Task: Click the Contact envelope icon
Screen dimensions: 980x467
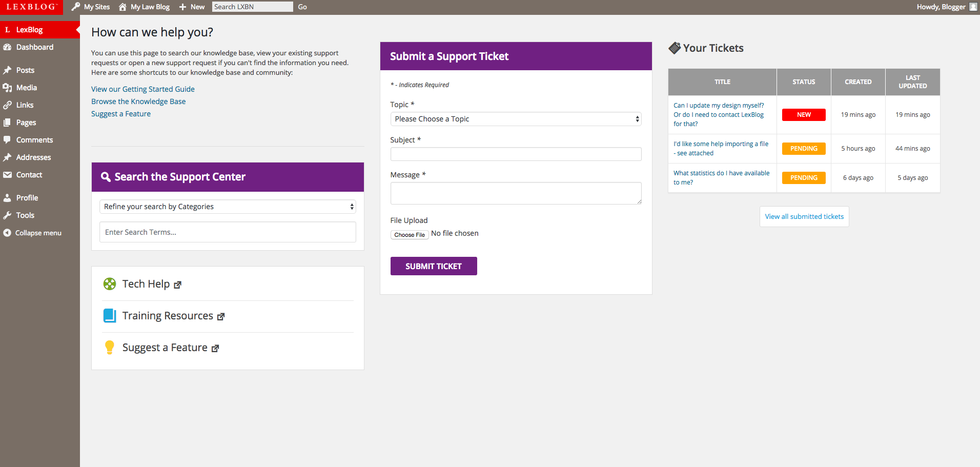Action: pos(7,175)
